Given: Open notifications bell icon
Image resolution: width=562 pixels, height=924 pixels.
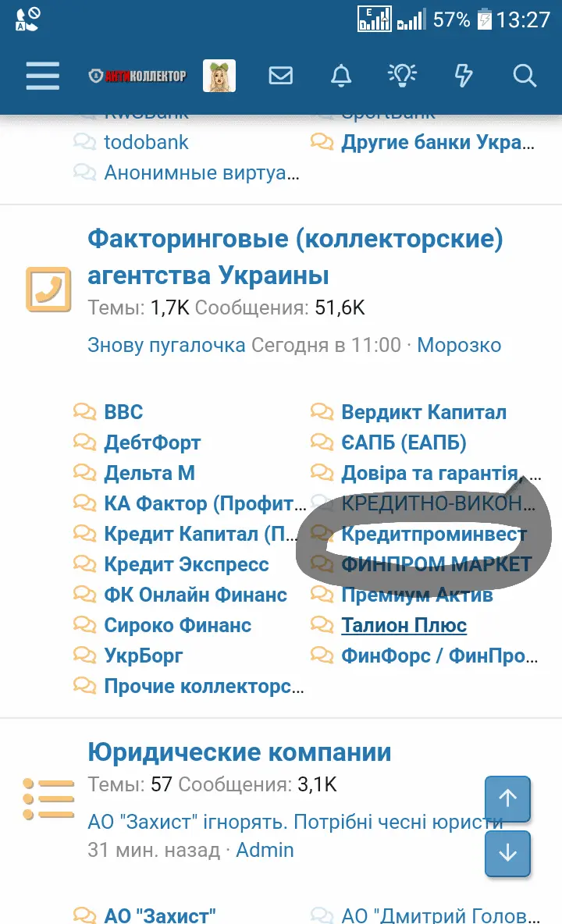Looking at the screenshot, I should (x=341, y=76).
